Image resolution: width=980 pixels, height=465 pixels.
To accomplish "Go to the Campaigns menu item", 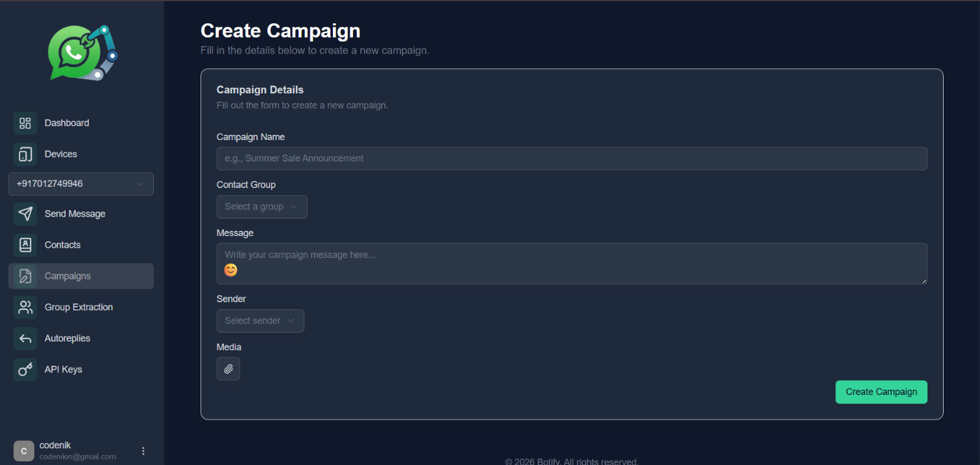I will pyautogui.click(x=67, y=276).
